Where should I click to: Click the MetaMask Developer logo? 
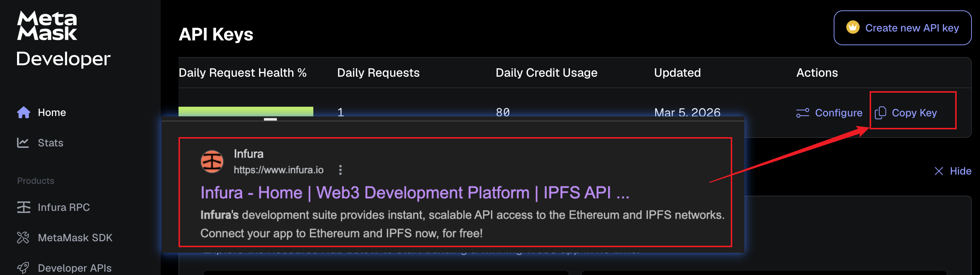coord(63,39)
